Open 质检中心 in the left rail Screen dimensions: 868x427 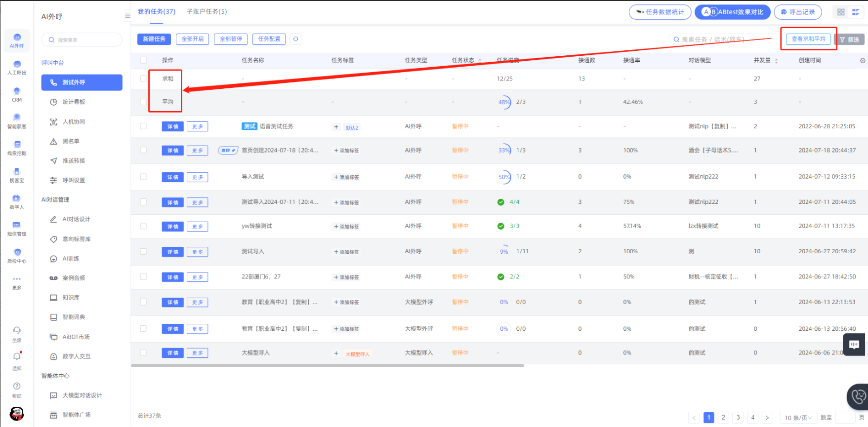point(17,256)
